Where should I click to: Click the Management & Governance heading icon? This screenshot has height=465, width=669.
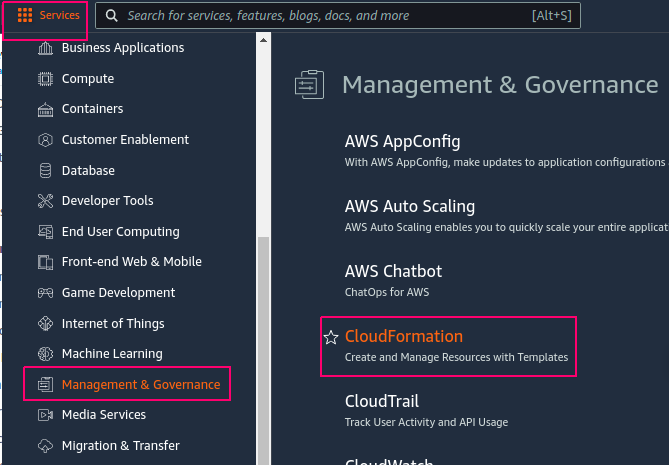click(x=310, y=84)
